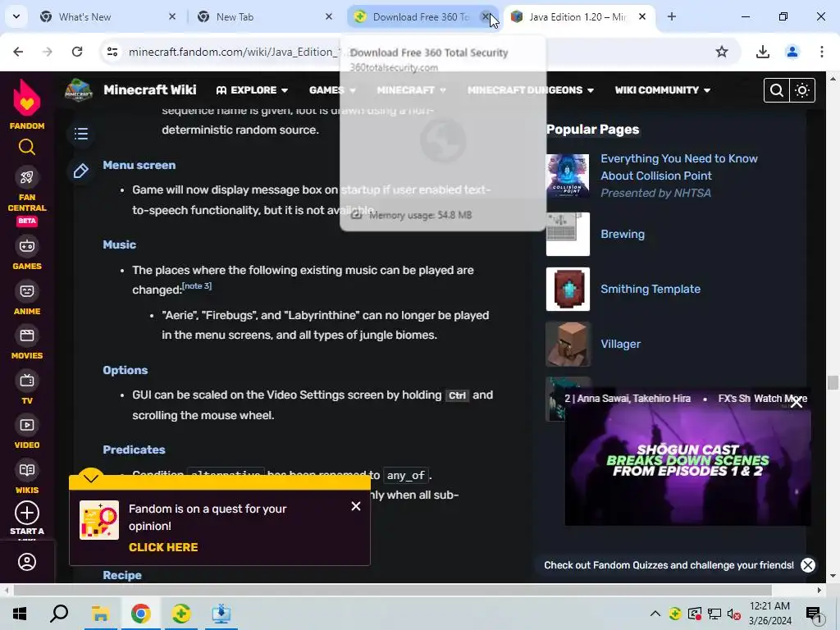Open a new Chrome tab with plus

point(671,16)
